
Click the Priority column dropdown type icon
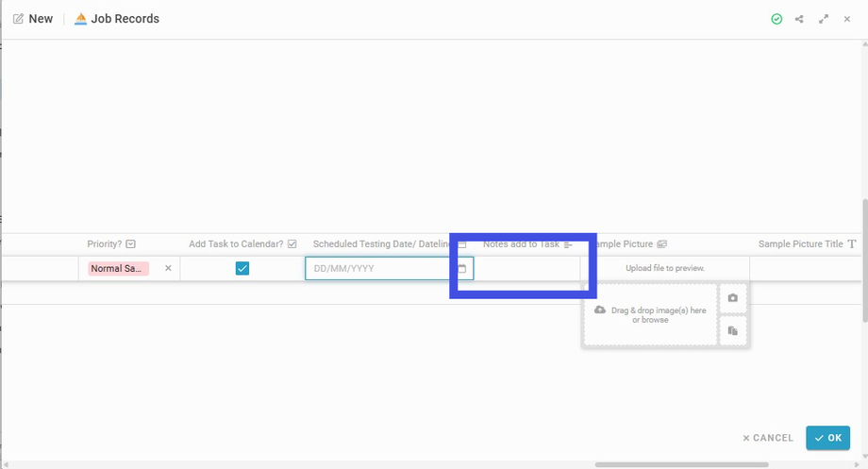pos(130,244)
